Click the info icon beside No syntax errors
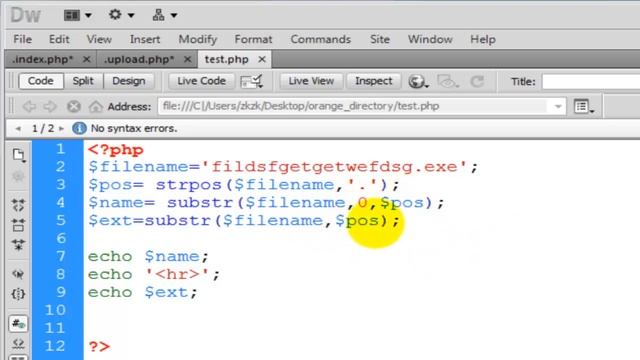Image resolution: width=640 pixels, height=360 pixels. coord(79,128)
